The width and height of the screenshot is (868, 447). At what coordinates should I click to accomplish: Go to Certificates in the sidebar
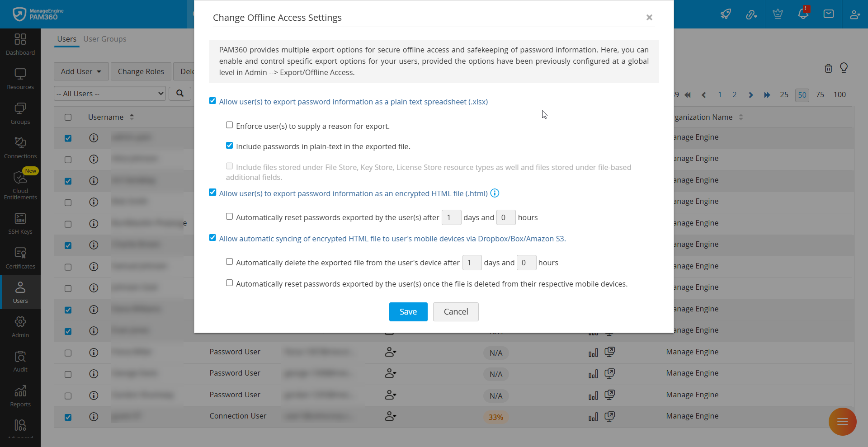point(20,258)
